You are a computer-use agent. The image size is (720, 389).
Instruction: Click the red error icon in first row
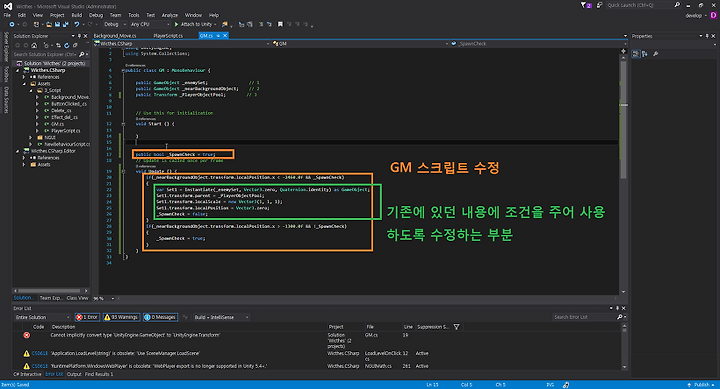27,335
